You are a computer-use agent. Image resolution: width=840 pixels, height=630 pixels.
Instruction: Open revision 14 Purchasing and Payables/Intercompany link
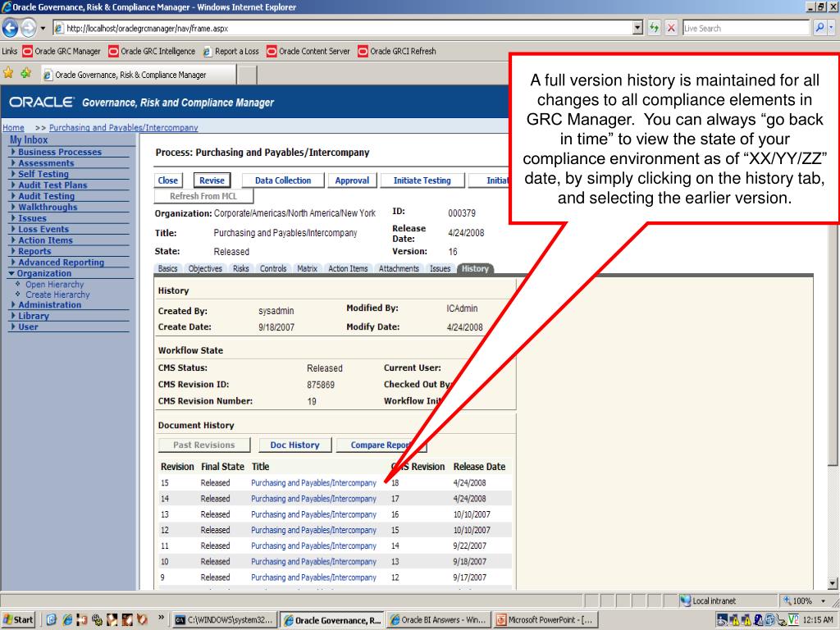(x=313, y=498)
